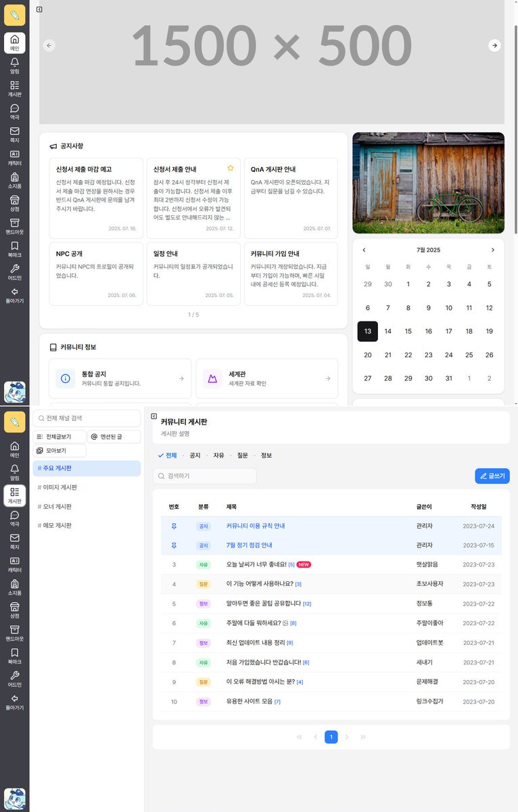Open 신청서 제출 마감 예고 notice card

click(96, 197)
